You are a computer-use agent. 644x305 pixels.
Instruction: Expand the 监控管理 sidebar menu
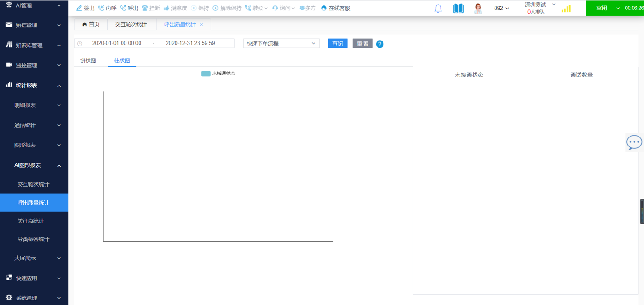(x=34, y=65)
